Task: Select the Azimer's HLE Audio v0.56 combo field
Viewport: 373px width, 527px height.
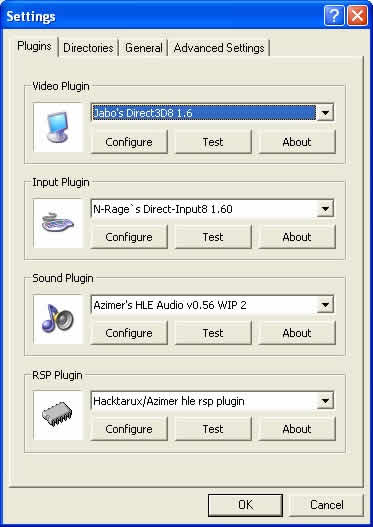Action: (212, 305)
